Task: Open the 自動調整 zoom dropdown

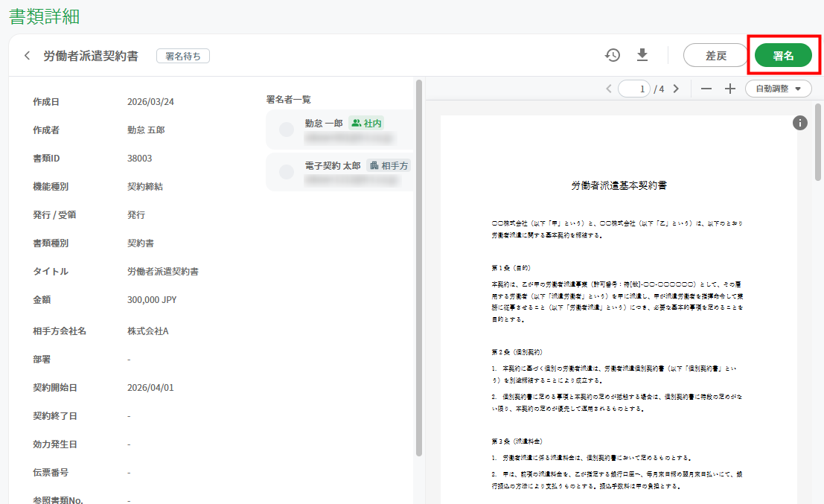Action: [779, 89]
